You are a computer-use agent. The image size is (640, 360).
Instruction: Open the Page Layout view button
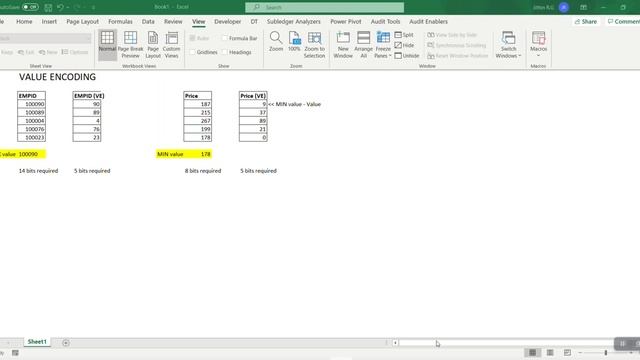[x=153, y=44]
